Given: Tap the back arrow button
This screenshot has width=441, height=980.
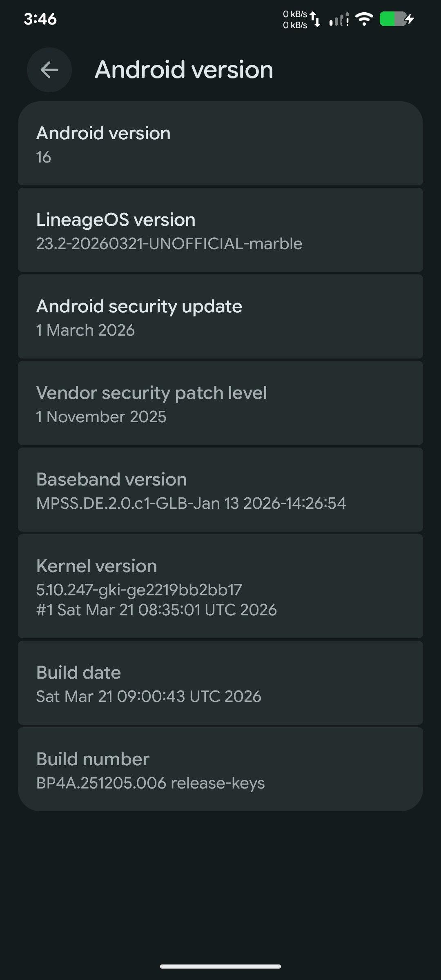Looking at the screenshot, I should pyautogui.click(x=49, y=70).
